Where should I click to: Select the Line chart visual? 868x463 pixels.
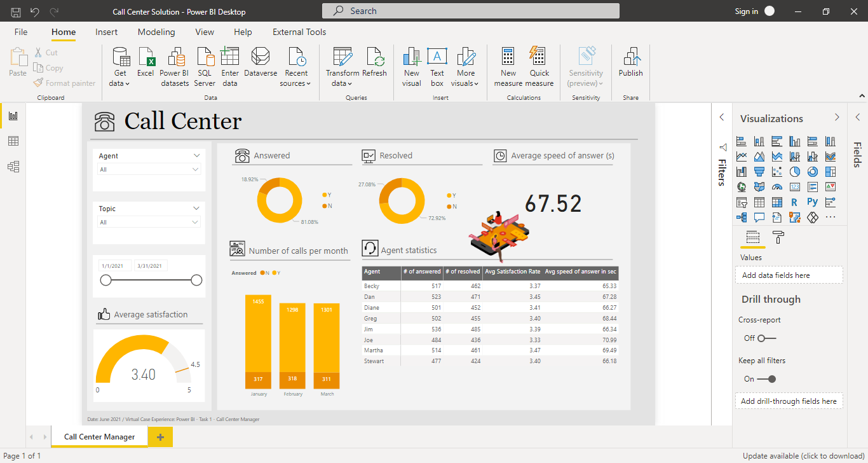742,156
